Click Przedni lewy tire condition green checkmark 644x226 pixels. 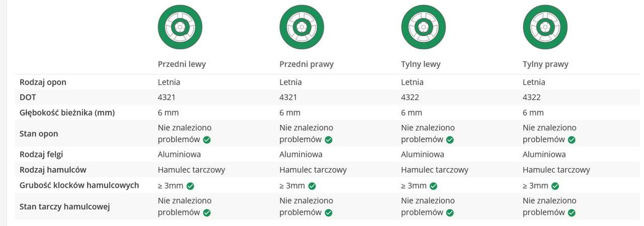(207, 140)
